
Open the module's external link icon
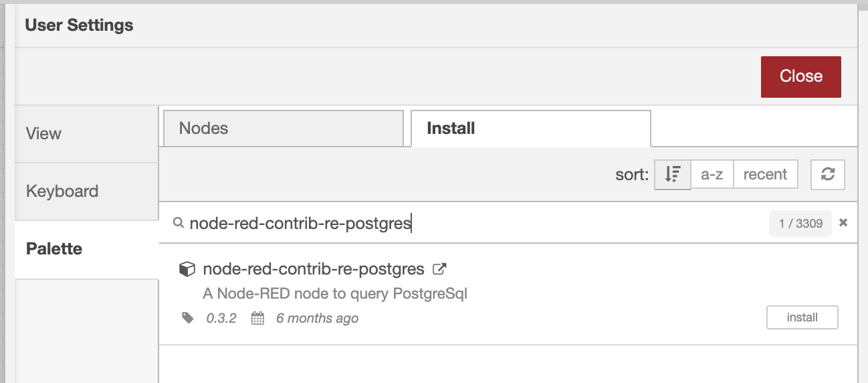(439, 269)
